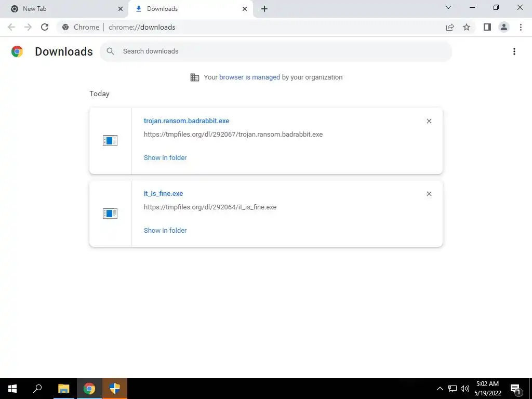Open the network tray icon
This screenshot has height=399, width=532.
click(453, 389)
